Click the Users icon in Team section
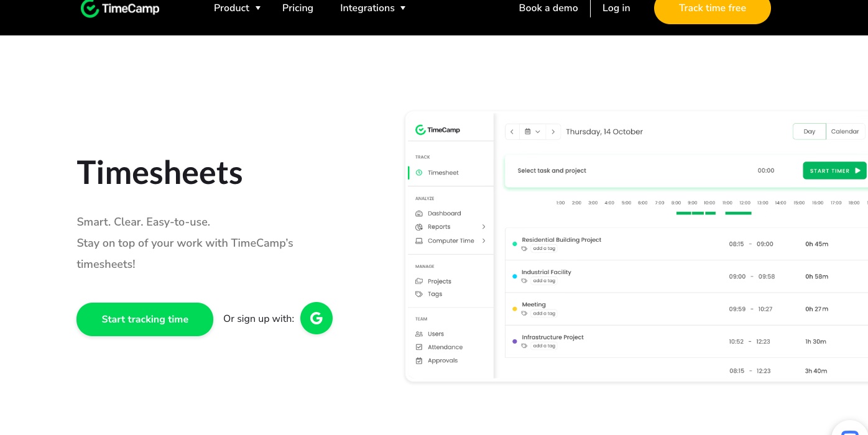The height and width of the screenshot is (435, 868). 419,334
